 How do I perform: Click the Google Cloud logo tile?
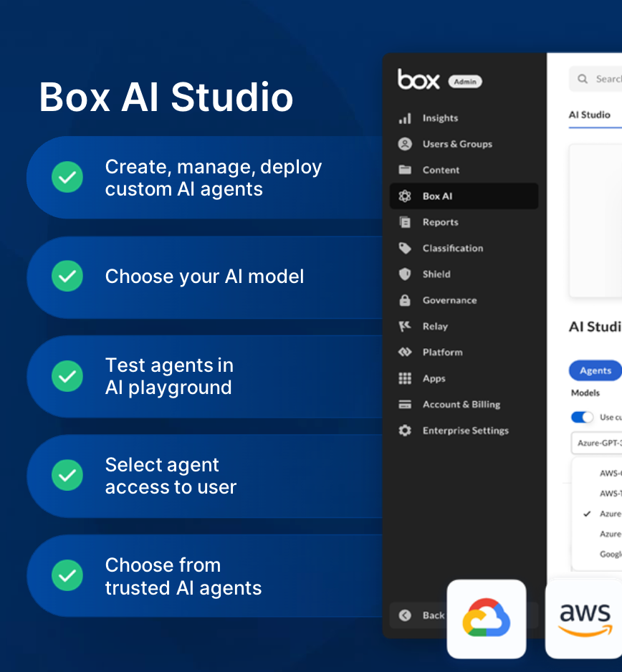487,619
